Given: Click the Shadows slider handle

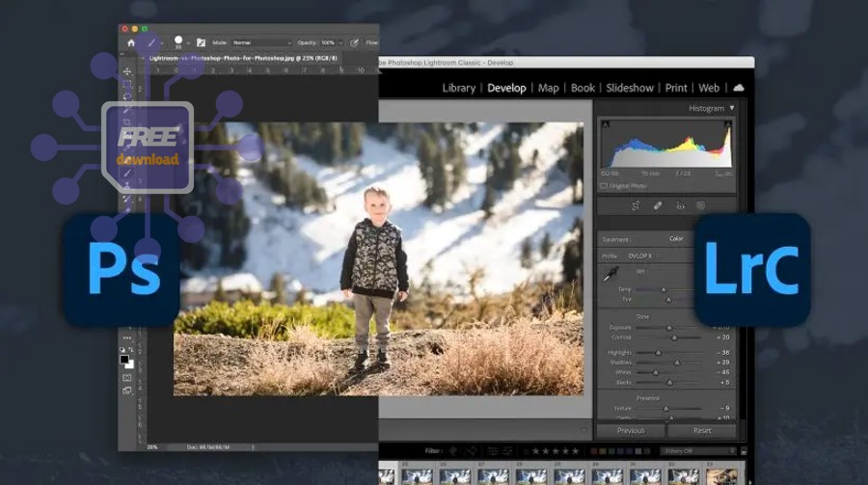Looking at the screenshot, I should coord(677,363).
